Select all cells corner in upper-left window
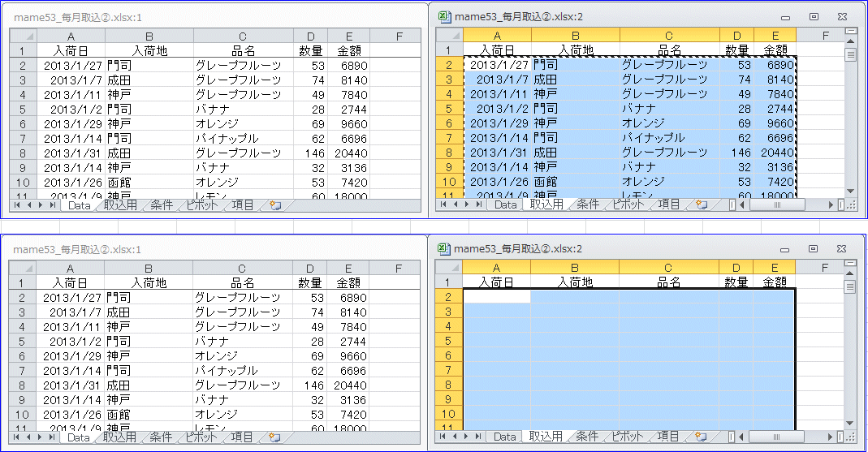The image size is (868, 452). 23,37
